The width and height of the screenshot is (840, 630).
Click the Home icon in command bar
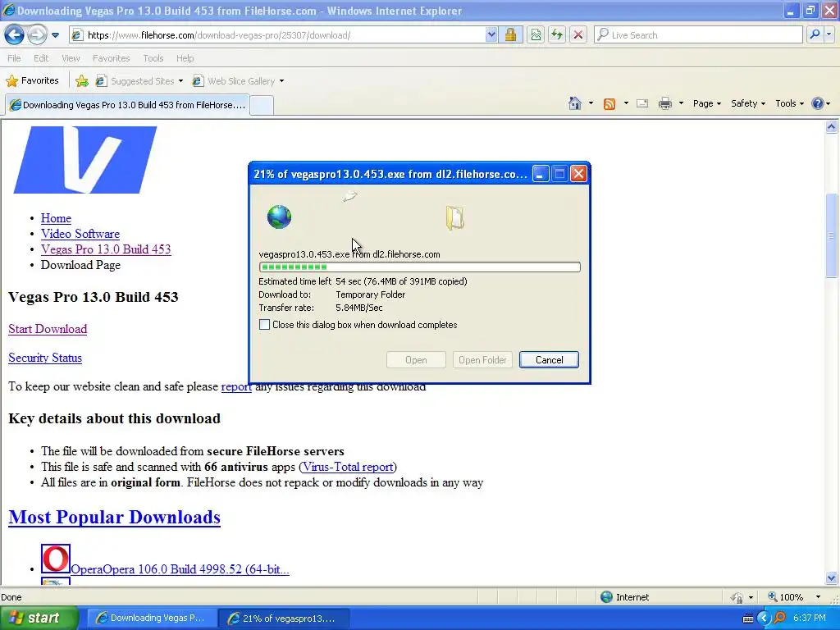[575, 103]
